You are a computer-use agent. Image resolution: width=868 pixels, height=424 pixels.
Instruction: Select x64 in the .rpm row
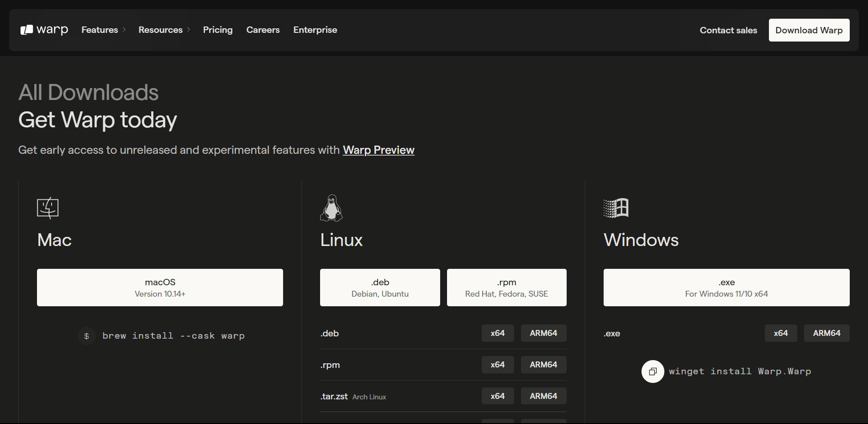coord(498,365)
